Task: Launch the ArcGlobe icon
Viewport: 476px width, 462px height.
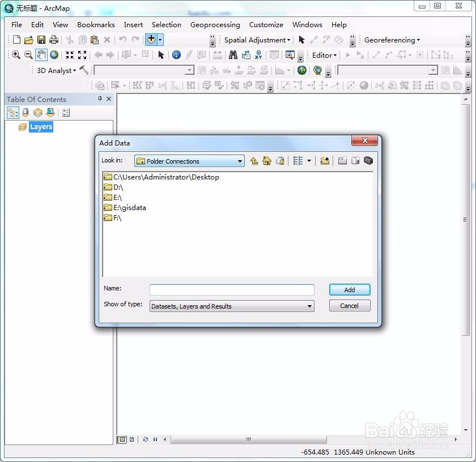Action: click(x=302, y=70)
